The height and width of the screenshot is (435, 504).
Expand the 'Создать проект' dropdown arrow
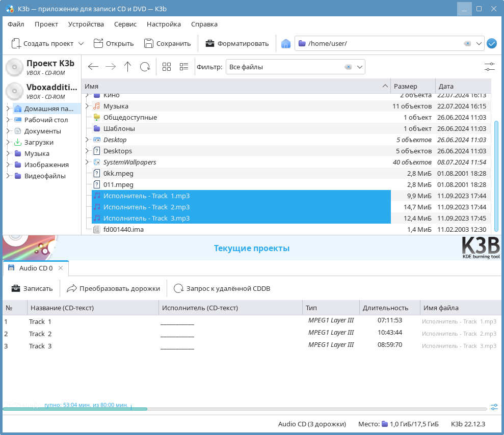(x=81, y=44)
